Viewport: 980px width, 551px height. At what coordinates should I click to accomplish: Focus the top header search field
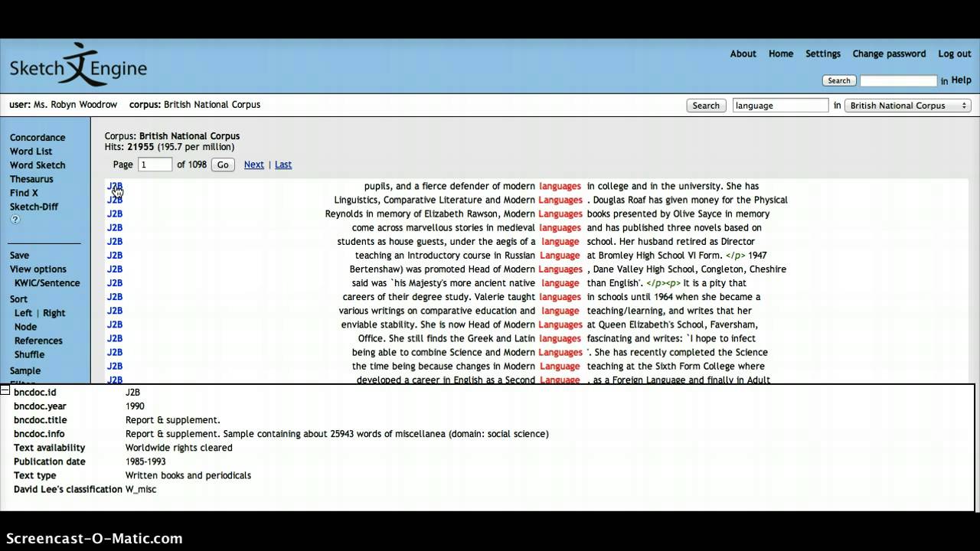coord(898,80)
